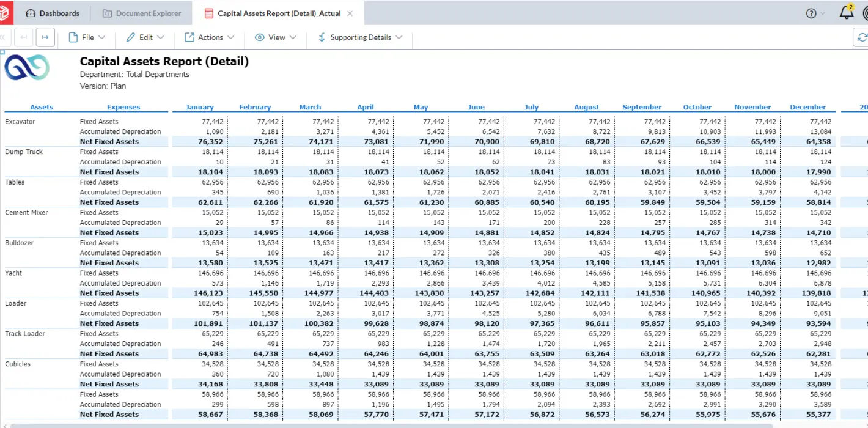The image size is (868, 428).
Task: Select the Loader asset label
Action: tap(16, 303)
